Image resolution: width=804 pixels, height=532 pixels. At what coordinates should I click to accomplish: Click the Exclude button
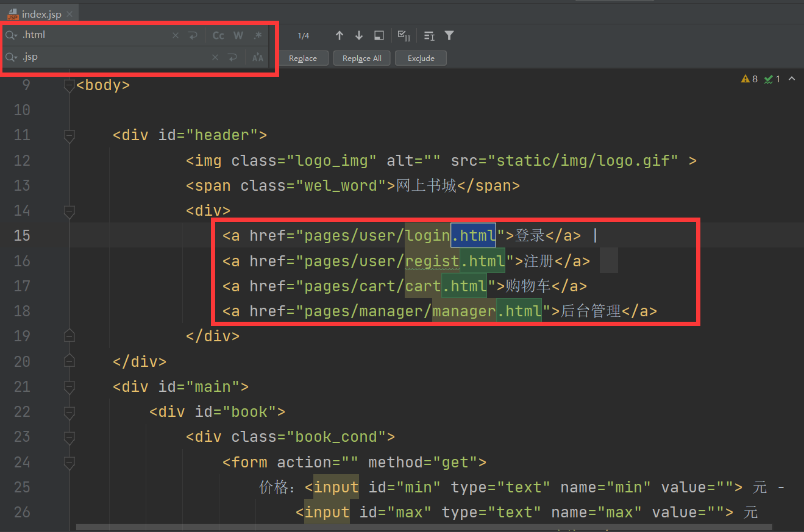pos(421,59)
